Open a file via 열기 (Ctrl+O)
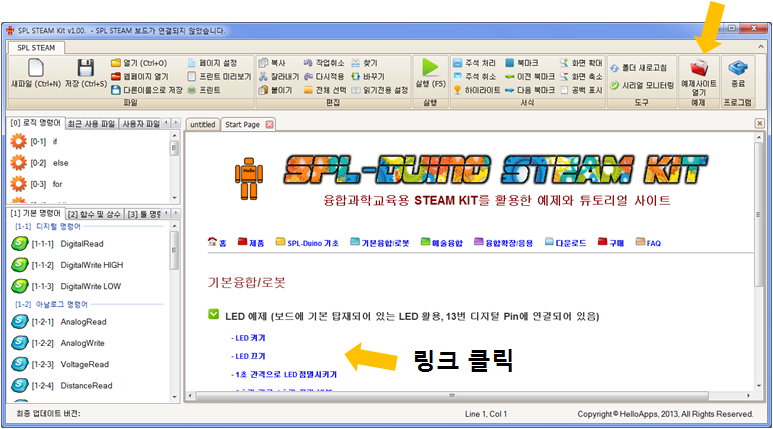 coord(139,63)
